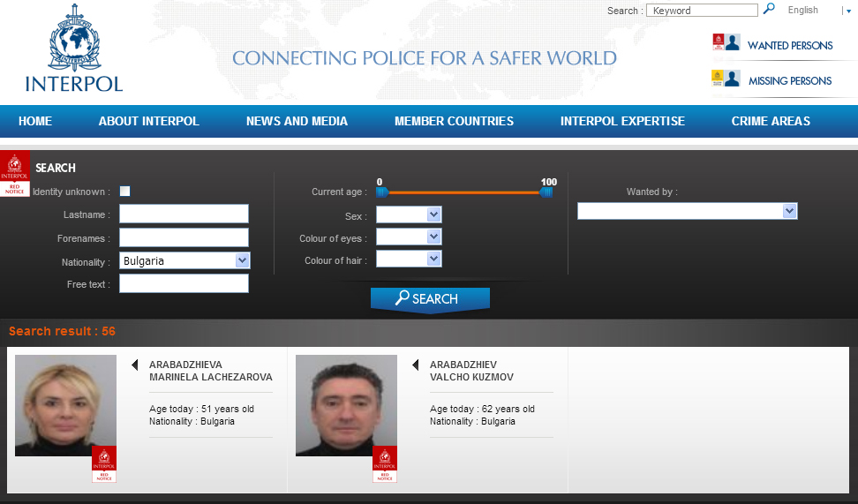Open ARABADZHIEVA MARINELA LACHEZAROVA notice
Screen dimensions: 858x504
coord(211,371)
